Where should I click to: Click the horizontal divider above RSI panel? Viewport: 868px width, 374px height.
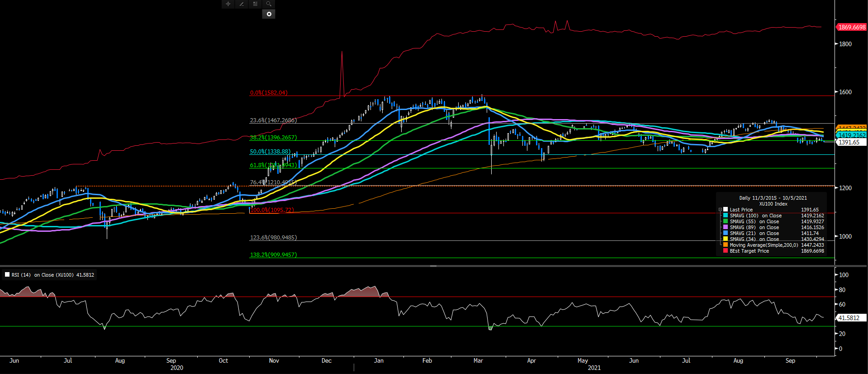point(433,266)
